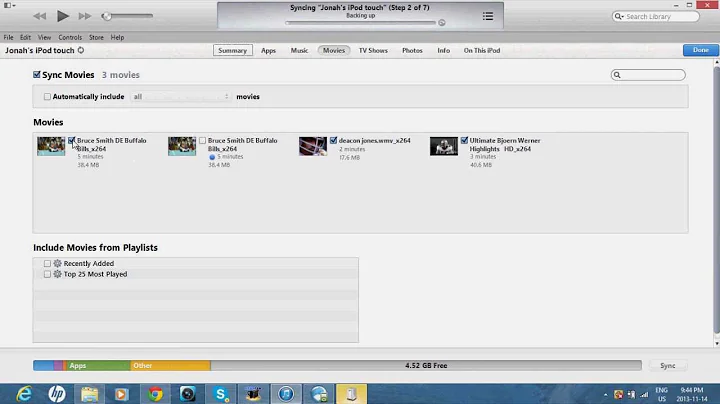Toggle the Sync Movies checkbox

(37, 74)
